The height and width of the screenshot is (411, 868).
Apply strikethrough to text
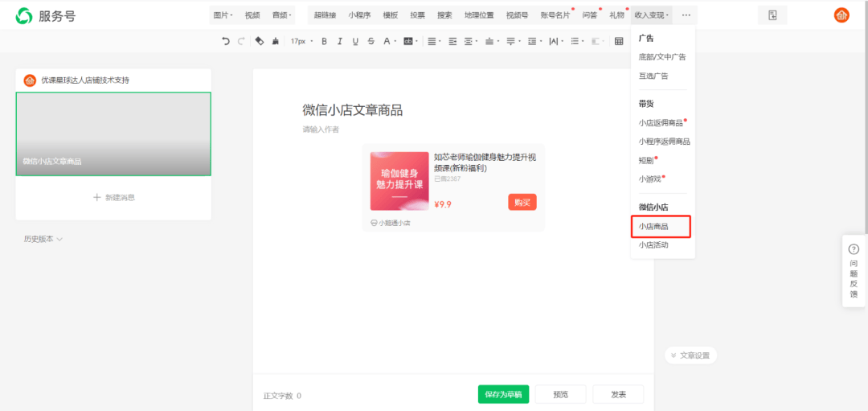click(x=371, y=41)
